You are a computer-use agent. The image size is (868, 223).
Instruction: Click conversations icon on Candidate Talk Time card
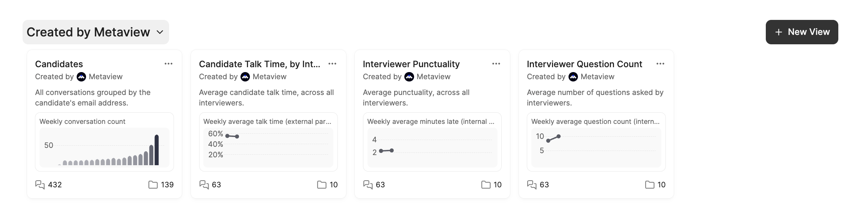point(204,185)
